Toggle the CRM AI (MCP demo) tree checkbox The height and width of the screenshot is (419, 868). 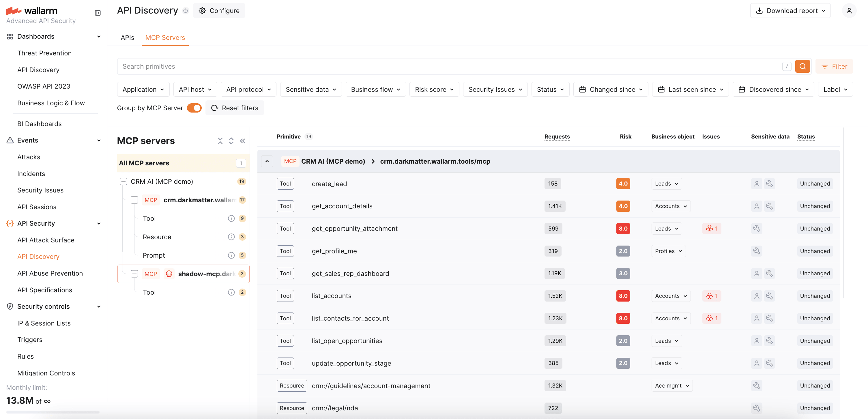pyautogui.click(x=123, y=182)
